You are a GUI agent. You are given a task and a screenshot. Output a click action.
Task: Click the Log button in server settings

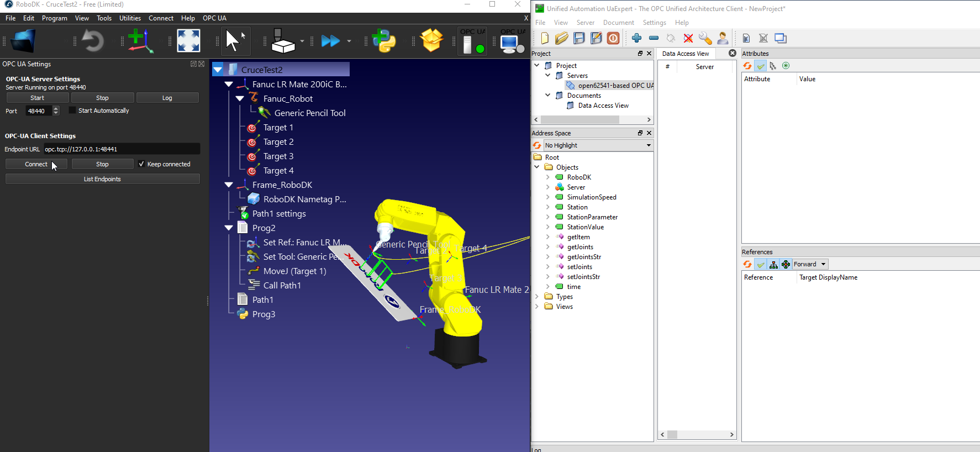(x=167, y=98)
